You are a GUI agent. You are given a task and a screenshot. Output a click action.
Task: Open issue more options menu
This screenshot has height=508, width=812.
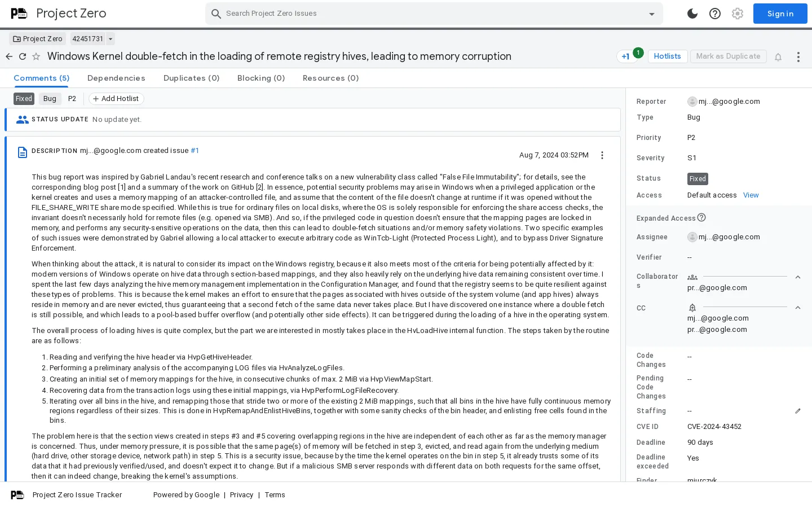click(x=798, y=57)
